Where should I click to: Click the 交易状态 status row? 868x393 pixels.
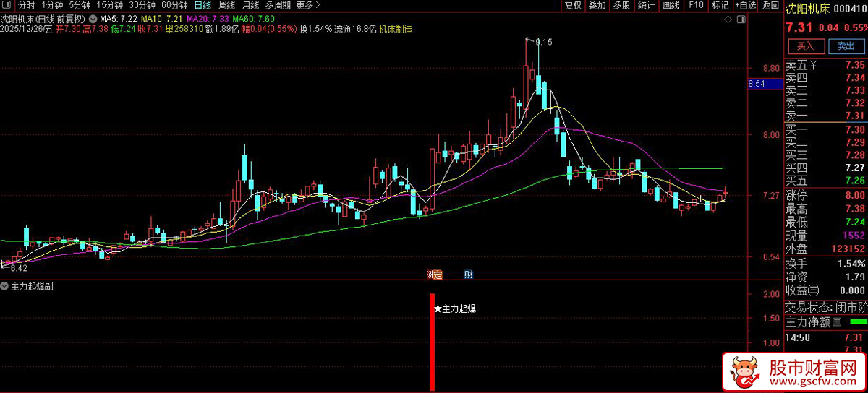(x=826, y=307)
